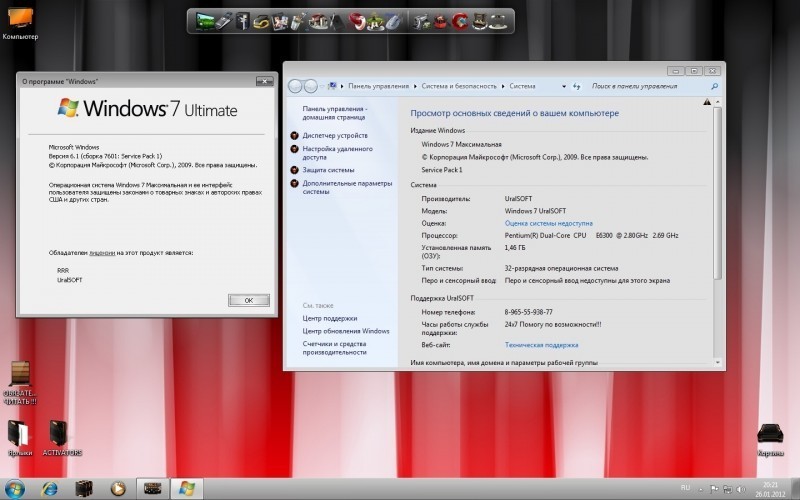Launch the red and white swirl dock icon

(x=357, y=22)
